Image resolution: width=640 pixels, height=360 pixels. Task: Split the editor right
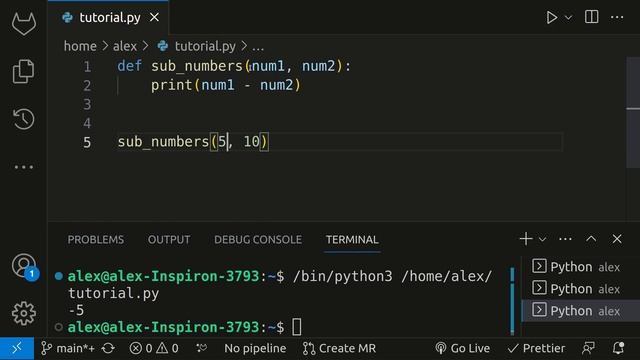click(x=591, y=17)
